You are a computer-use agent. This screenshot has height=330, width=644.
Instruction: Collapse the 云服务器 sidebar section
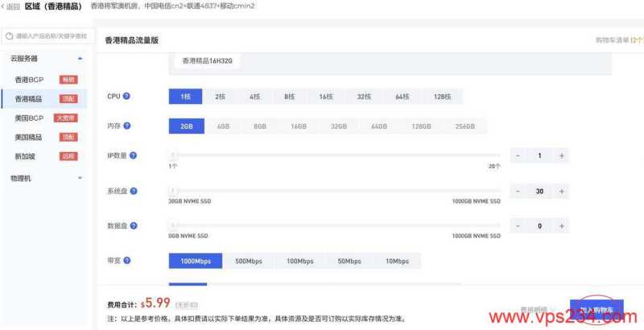click(80, 59)
